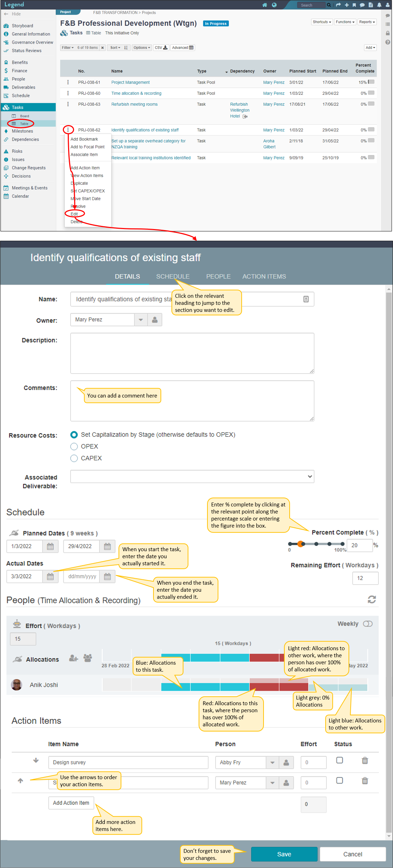Image resolution: width=393 pixels, height=868 pixels.
Task: Click the add group allocation icon
Action: click(x=88, y=658)
